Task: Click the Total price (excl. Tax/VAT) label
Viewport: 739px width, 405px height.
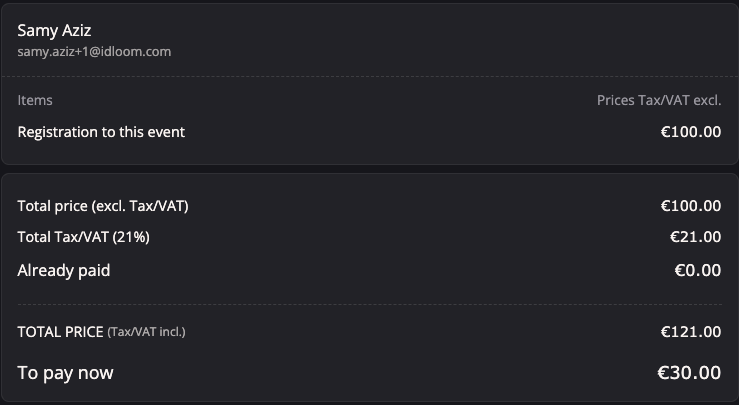Action: point(103,206)
